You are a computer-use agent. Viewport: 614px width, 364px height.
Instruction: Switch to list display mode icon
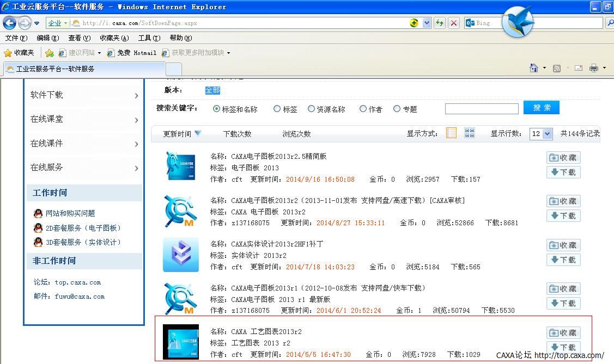(451, 133)
